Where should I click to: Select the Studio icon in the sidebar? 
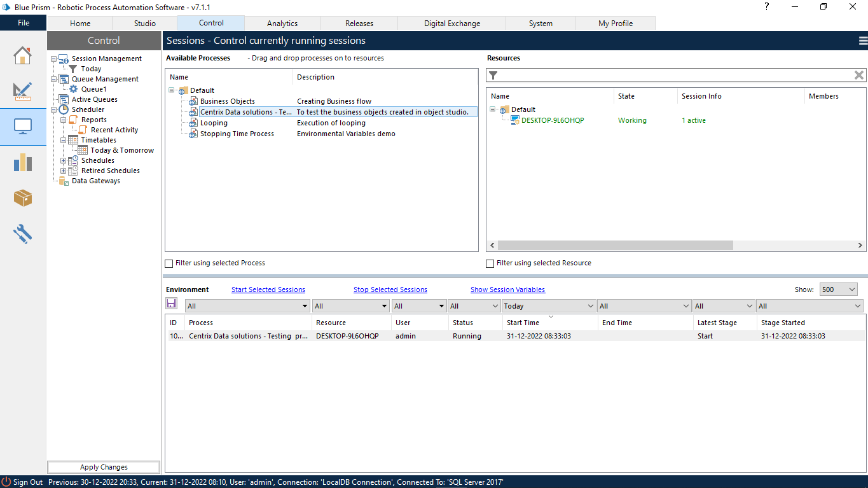pyautogui.click(x=23, y=91)
